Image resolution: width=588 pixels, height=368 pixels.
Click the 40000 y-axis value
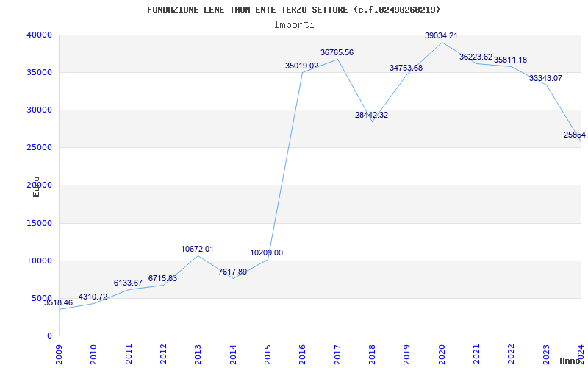(x=39, y=35)
